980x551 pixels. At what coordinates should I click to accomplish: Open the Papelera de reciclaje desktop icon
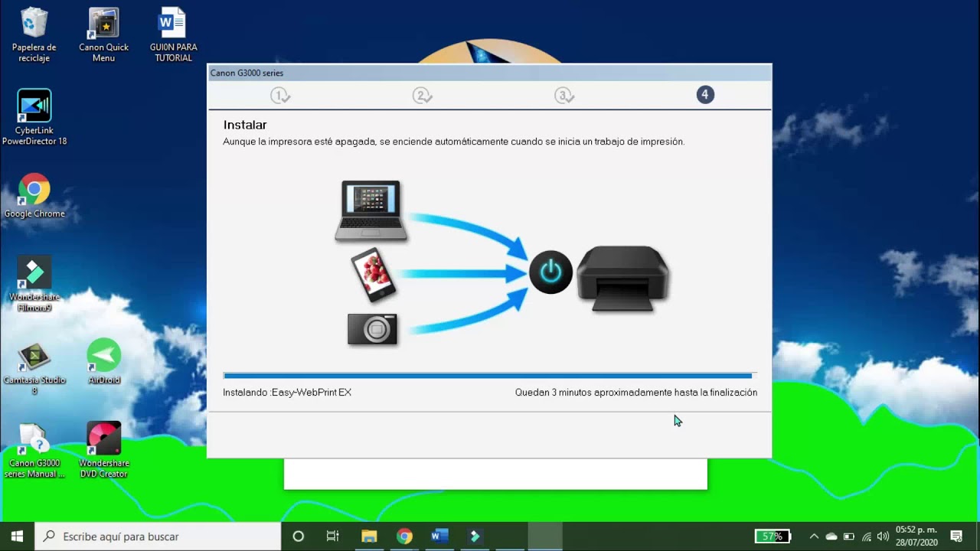click(34, 34)
